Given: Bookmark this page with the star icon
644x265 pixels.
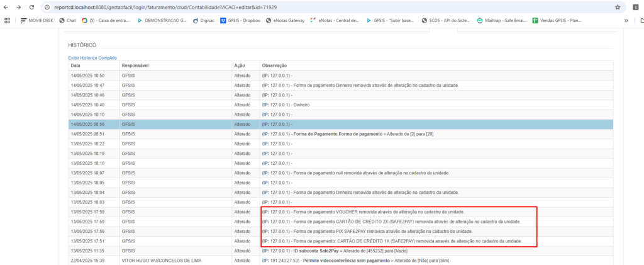Looking at the screenshot, I should pos(618,7).
